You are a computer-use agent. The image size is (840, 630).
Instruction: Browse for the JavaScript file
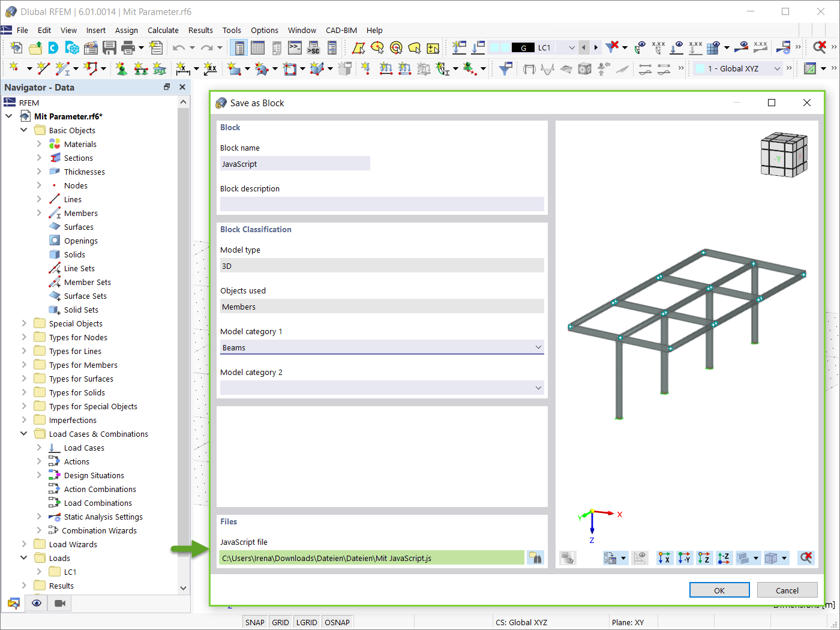click(x=535, y=558)
